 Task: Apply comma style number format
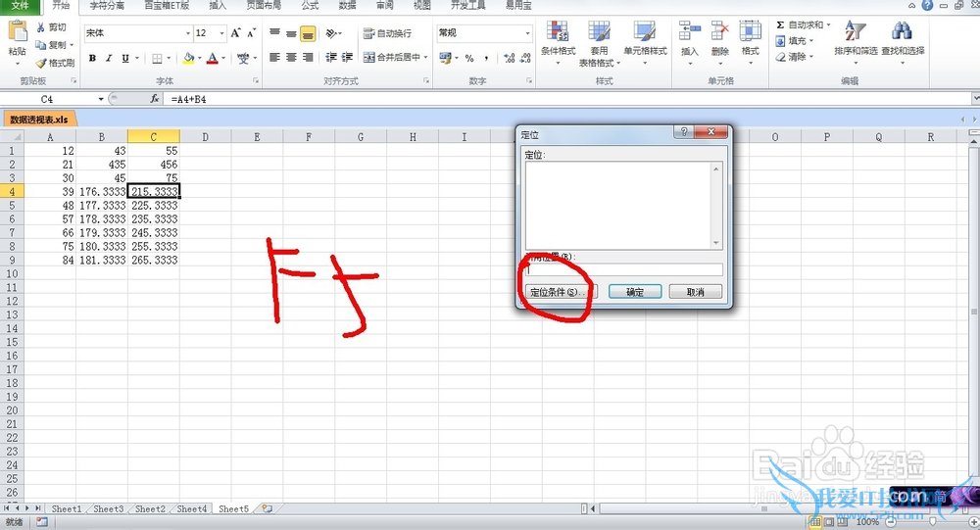(486, 58)
